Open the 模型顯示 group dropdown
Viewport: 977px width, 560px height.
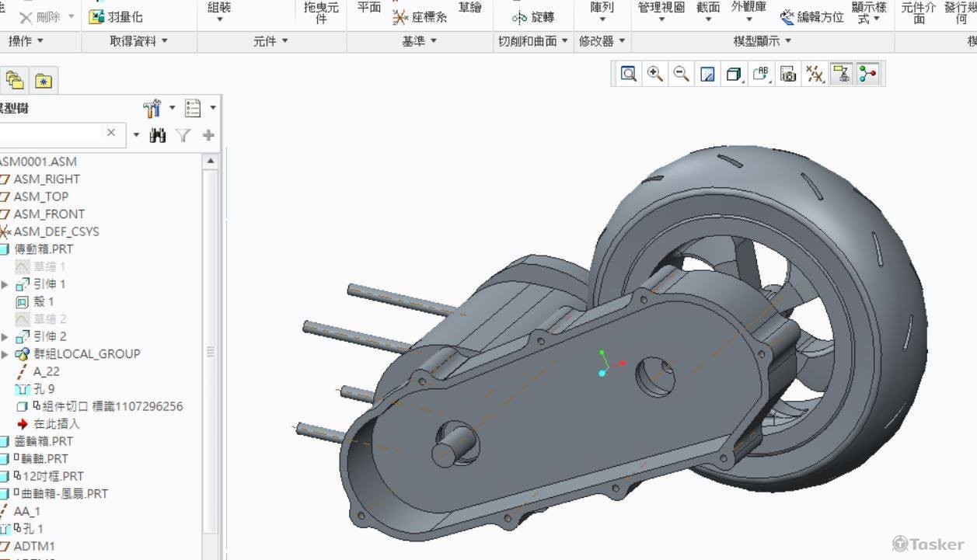pos(762,41)
